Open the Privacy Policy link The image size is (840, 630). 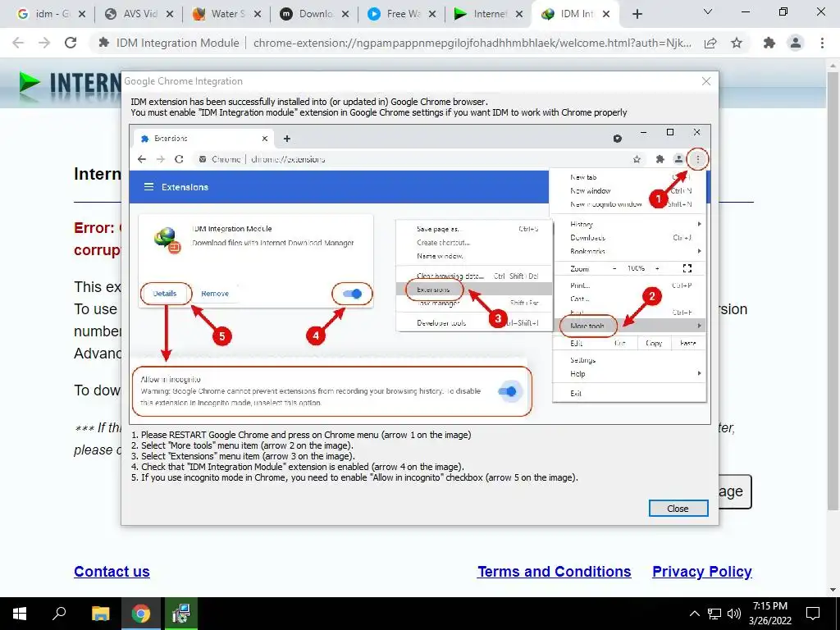702,572
